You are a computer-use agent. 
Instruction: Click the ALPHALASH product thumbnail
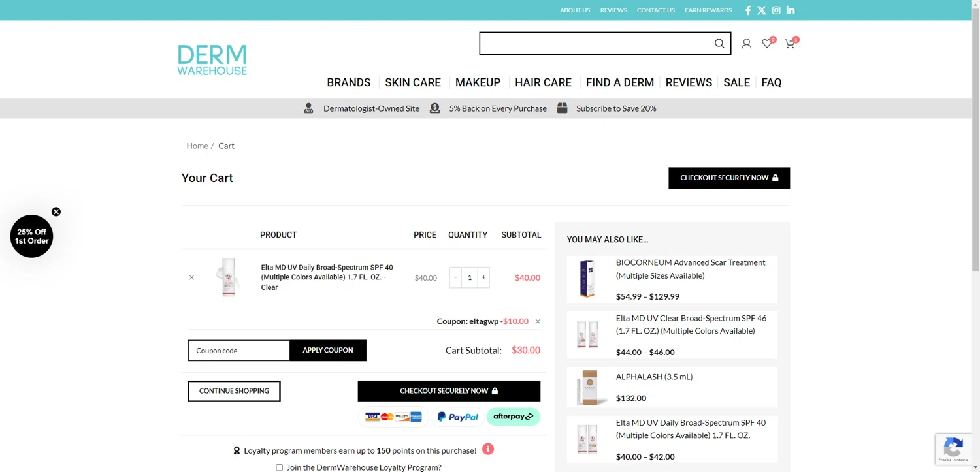(587, 387)
